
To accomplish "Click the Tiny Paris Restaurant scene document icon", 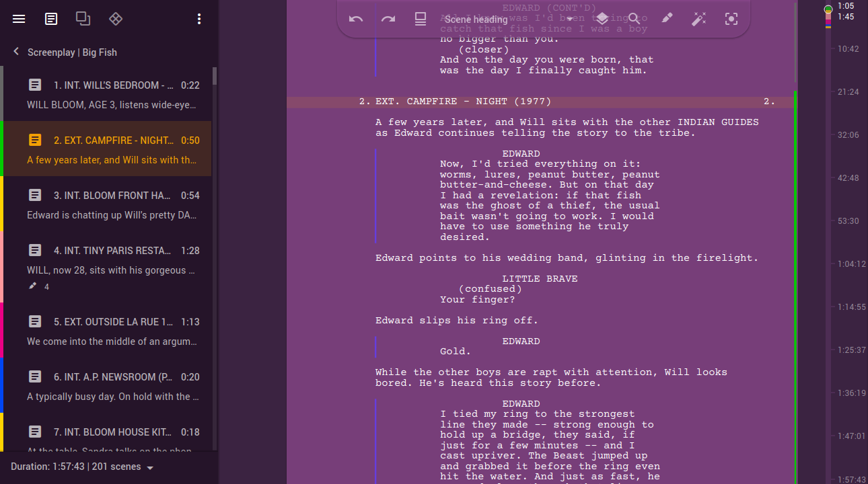I will point(35,251).
